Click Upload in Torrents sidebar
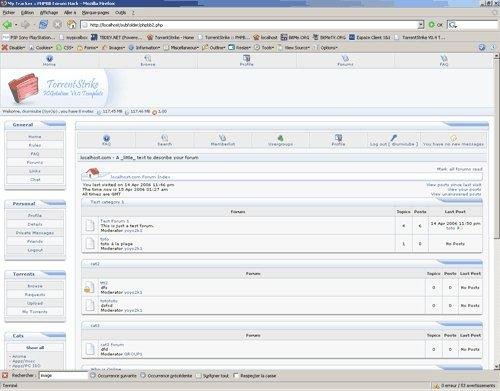 35,303
